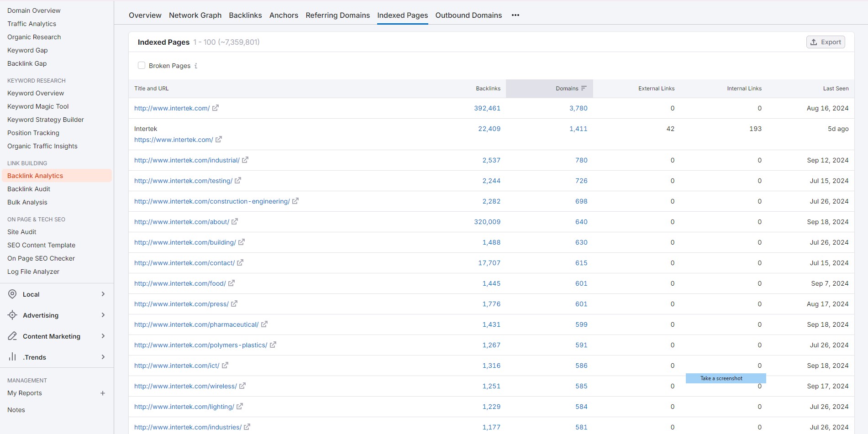Viewport: 868px width, 434px height.
Task: Click the Export button
Action: (826, 42)
